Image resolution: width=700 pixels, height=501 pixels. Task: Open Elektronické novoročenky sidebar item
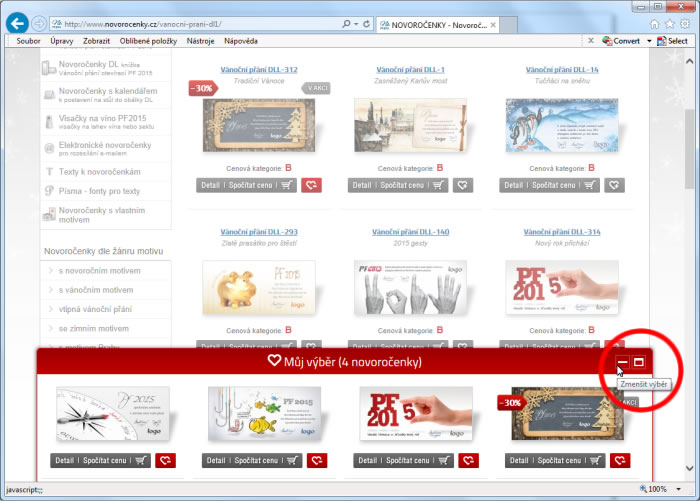pos(106,148)
